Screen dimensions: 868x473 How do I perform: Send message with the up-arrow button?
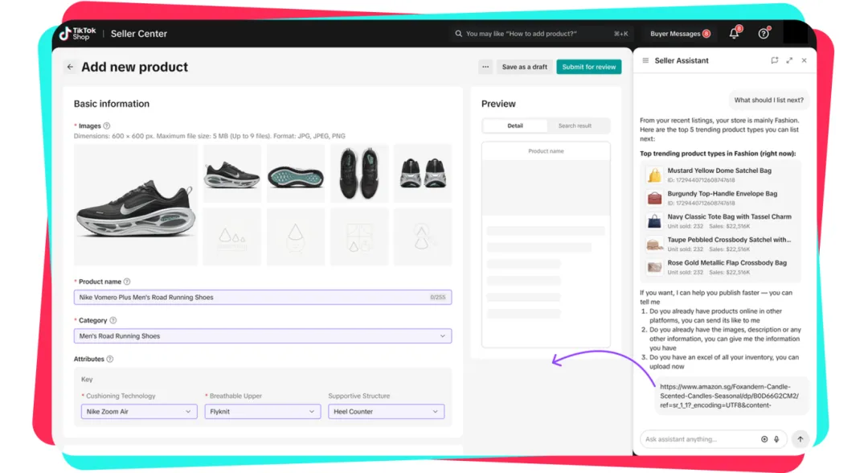coord(800,439)
